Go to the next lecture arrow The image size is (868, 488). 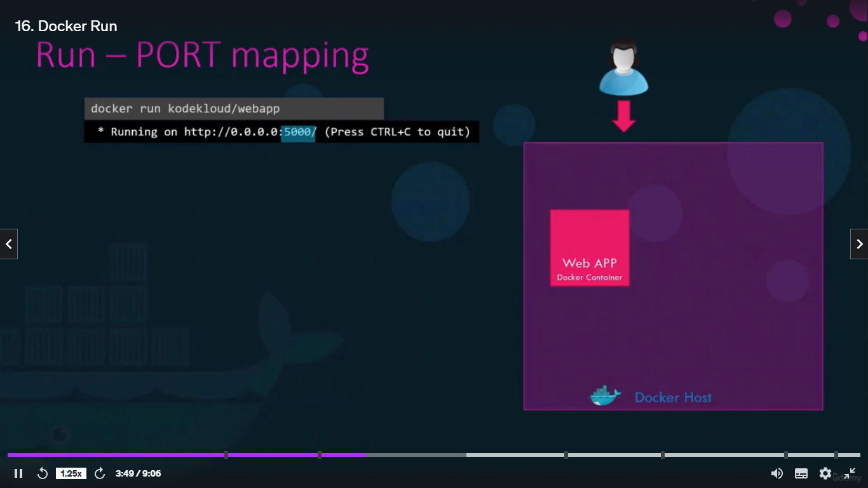pyautogui.click(x=859, y=244)
